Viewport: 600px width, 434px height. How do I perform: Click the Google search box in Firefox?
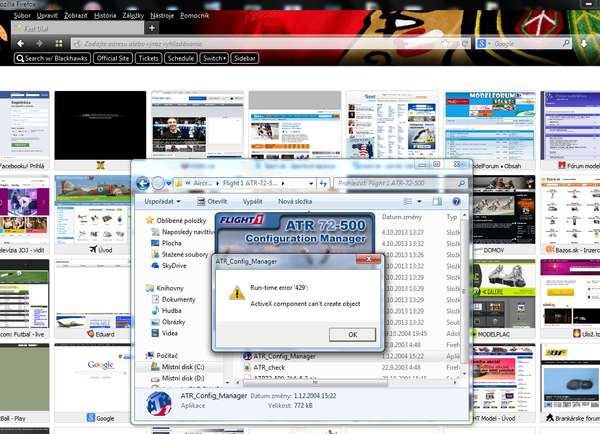pyautogui.click(x=524, y=44)
